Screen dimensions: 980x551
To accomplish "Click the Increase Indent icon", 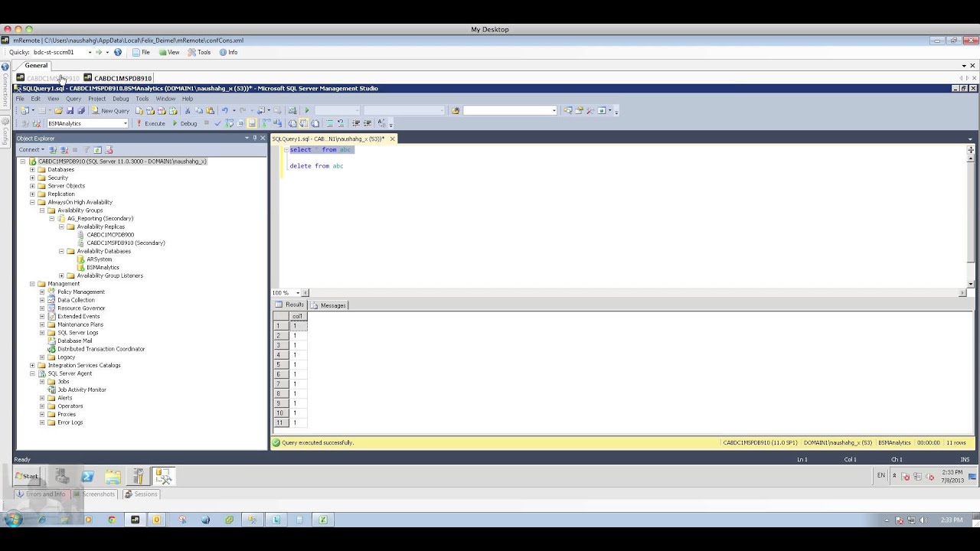I will 367,123.
